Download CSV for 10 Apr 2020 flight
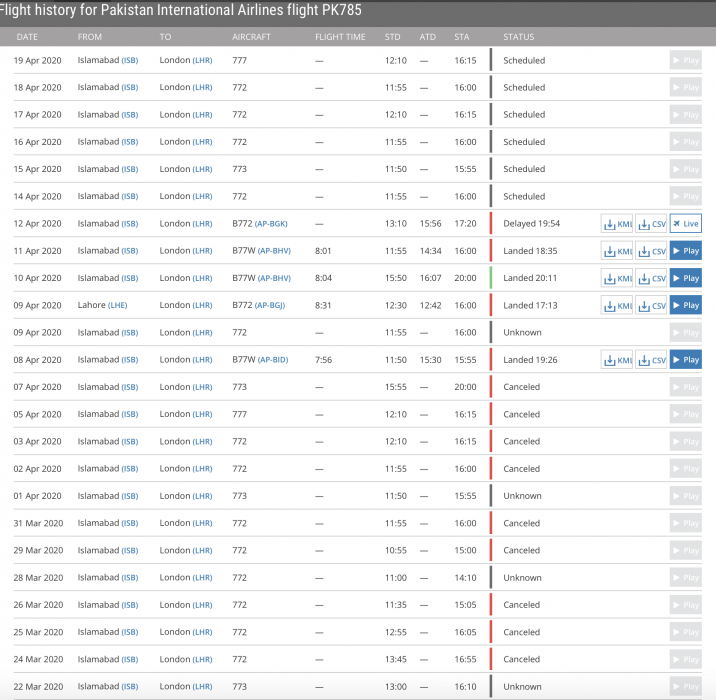Viewport: 716px width, 700px height. pyautogui.click(x=651, y=278)
